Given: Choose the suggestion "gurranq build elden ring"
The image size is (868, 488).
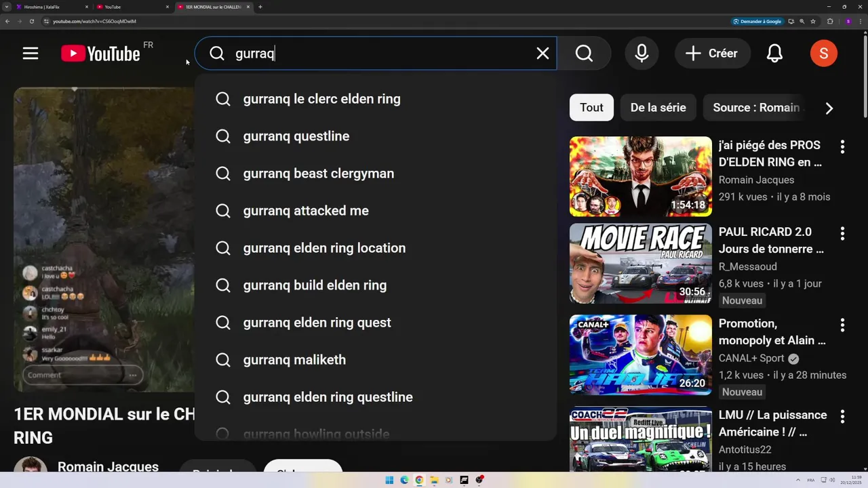Looking at the screenshot, I should coord(376,285).
